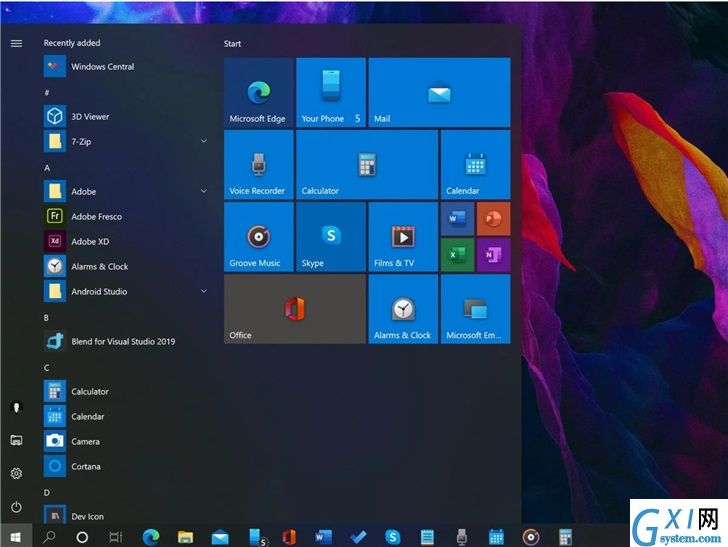Open Groove Music from the taskbar
The image size is (728, 547).
pos(531,537)
